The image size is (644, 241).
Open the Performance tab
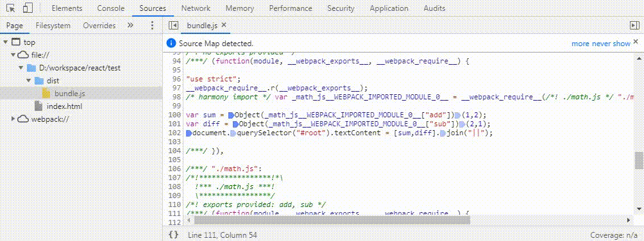coord(291,8)
